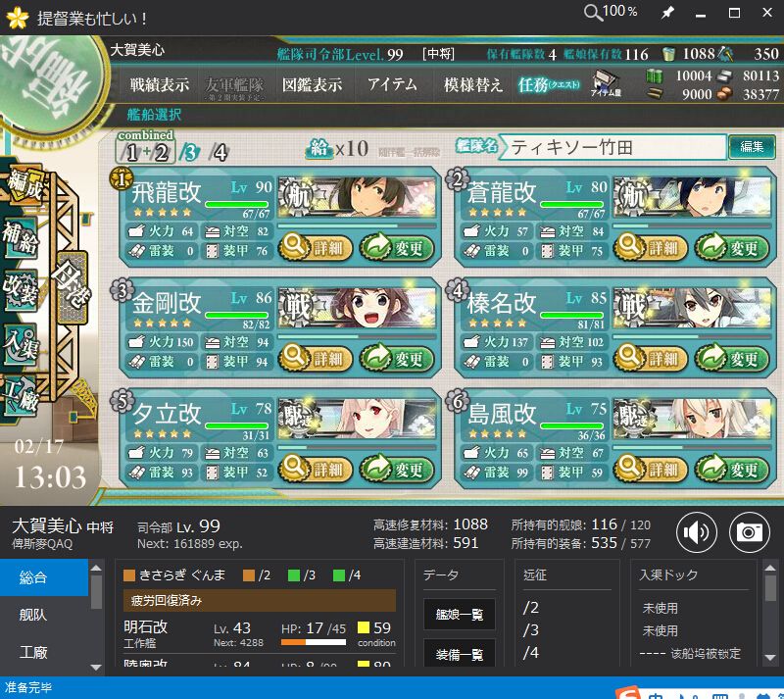
Task: Click the 飛龍改 ship portrait
Action: [357, 197]
